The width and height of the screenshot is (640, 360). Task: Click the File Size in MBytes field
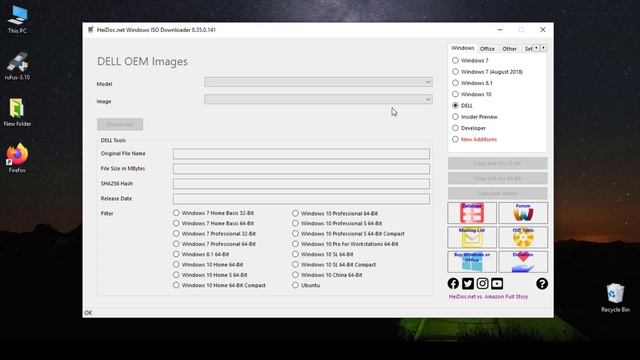[x=301, y=169]
